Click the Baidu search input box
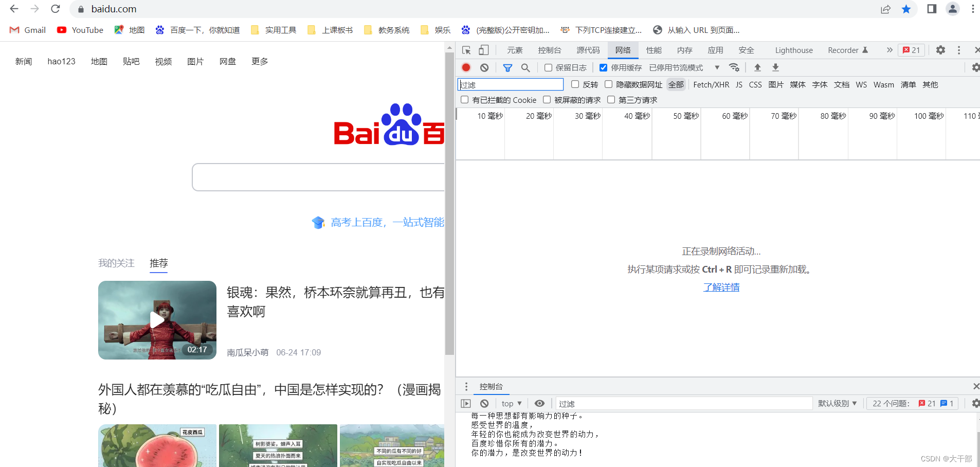 click(x=319, y=177)
